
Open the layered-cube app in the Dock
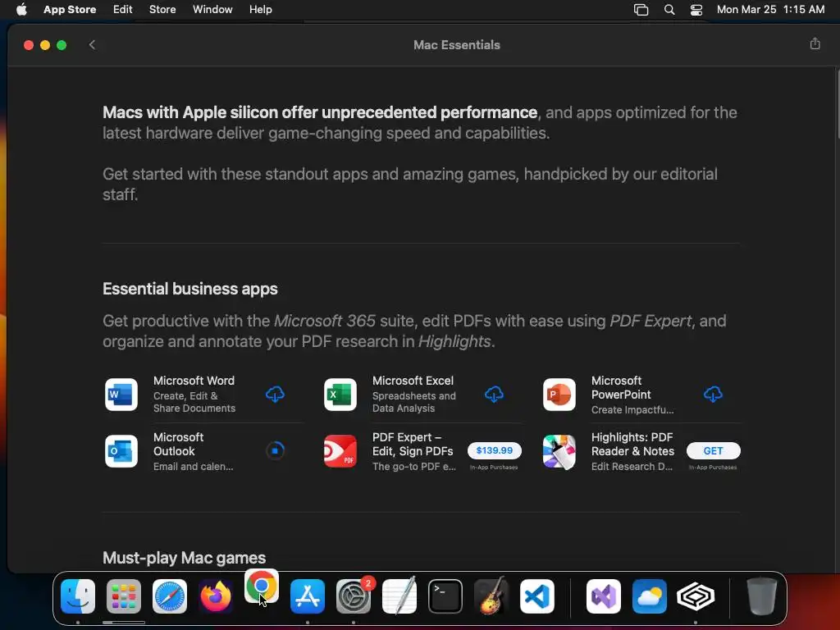pos(696,596)
